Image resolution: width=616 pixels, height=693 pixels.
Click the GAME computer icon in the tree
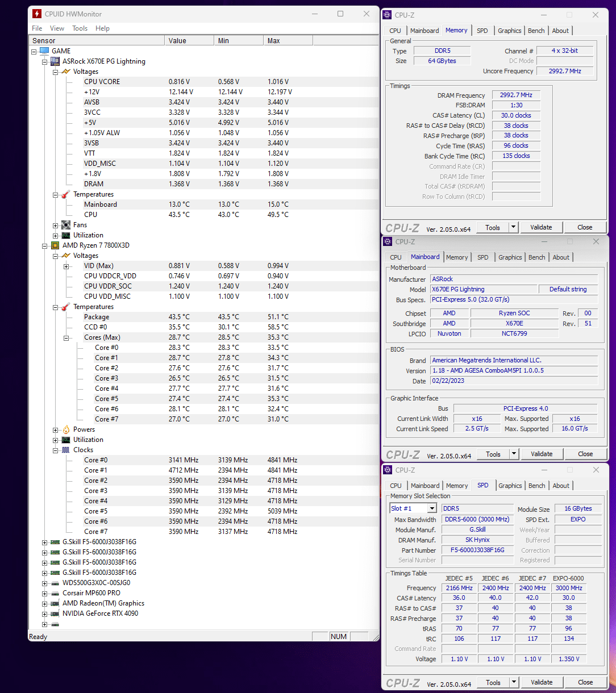[44, 51]
